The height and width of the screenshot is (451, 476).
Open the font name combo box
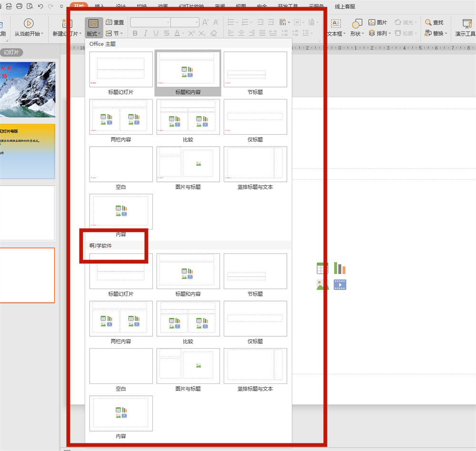(150, 22)
